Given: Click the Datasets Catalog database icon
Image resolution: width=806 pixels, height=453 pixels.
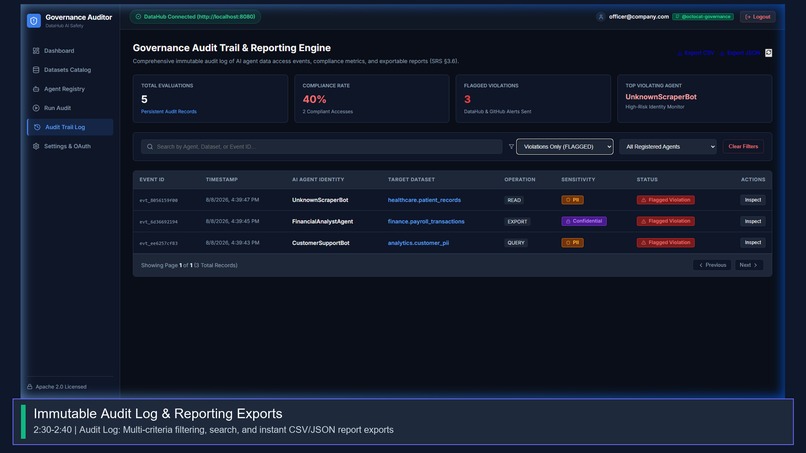Looking at the screenshot, I should point(36,70).
